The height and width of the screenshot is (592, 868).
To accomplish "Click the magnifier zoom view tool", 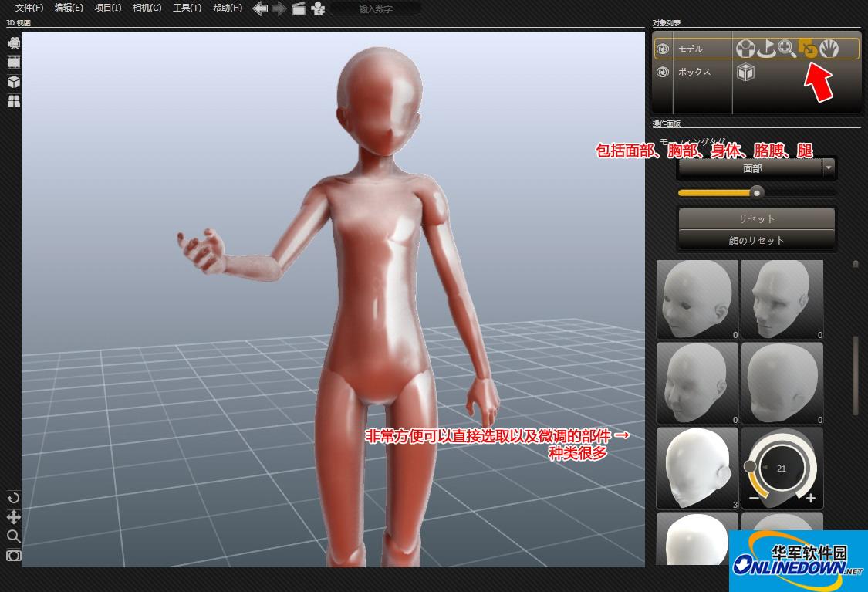I will 13,536.
